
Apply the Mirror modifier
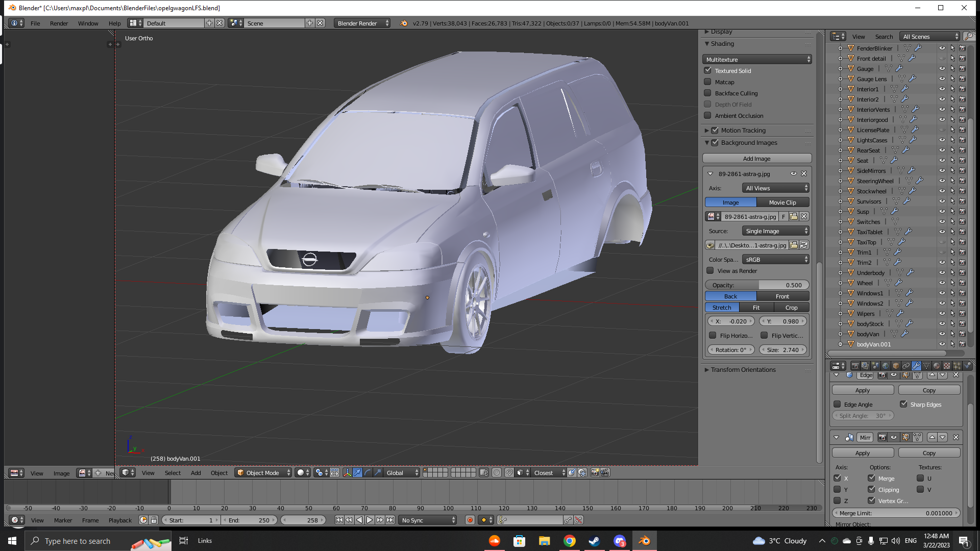tap(862, 453)
